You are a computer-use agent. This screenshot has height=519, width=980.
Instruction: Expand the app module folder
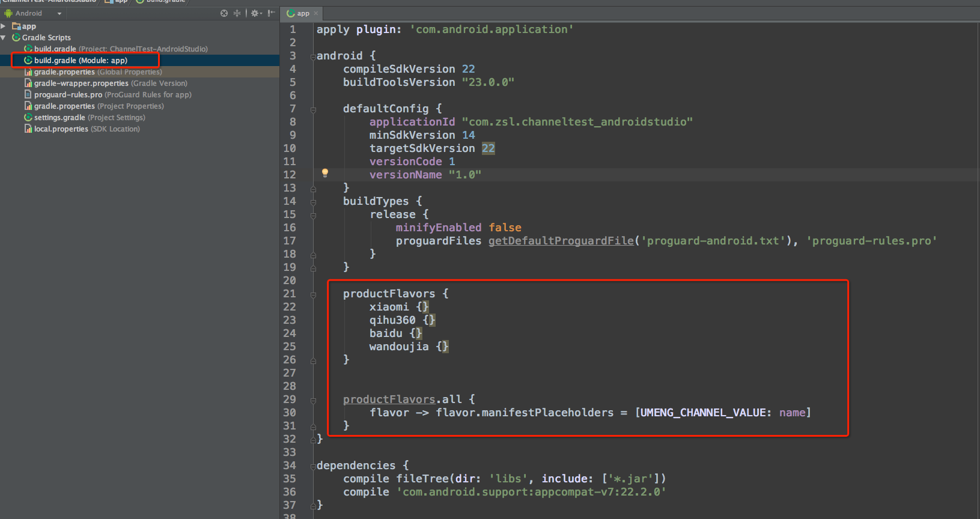coord(4,26)
